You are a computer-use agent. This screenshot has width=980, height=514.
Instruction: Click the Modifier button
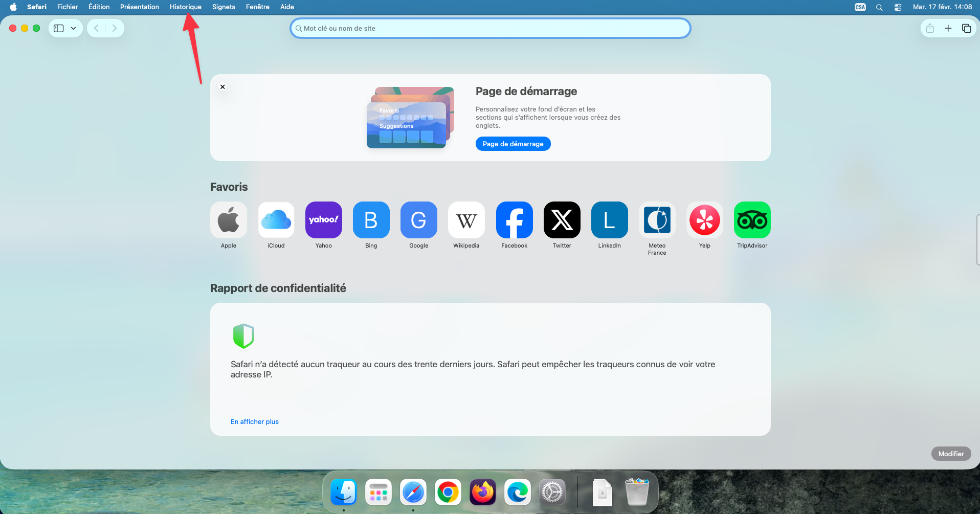pyautogui.click(x=951, y=454)
